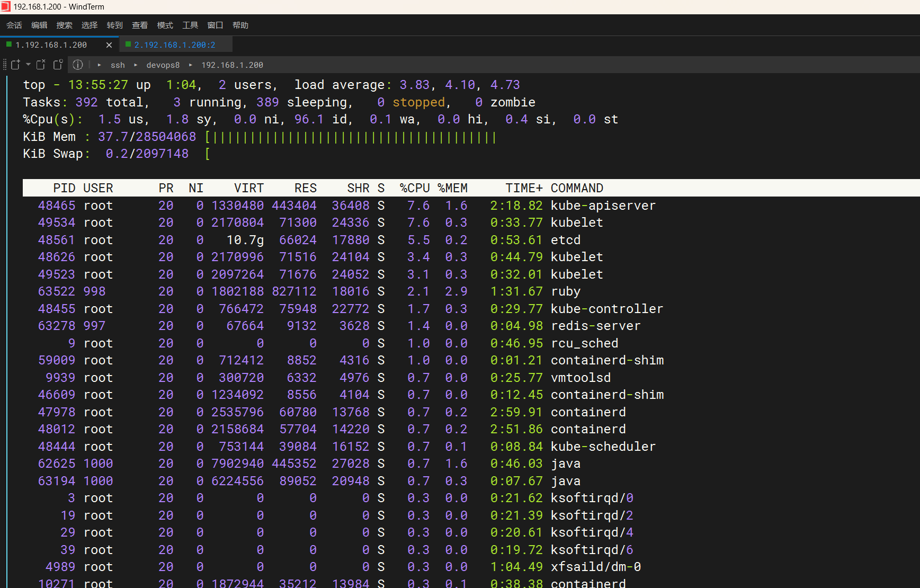920x588 pixels.
Task: Click the kube-apiserver command text
Action: pos(603,206)
